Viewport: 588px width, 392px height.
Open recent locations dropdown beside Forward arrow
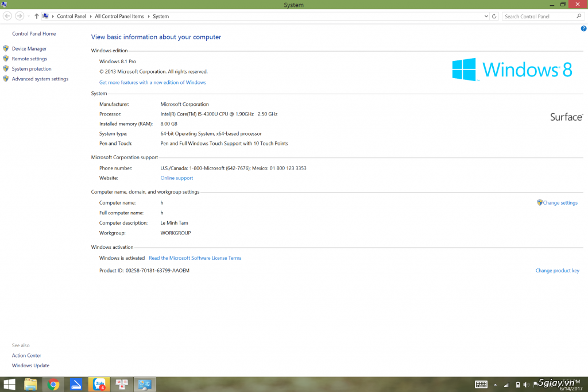29,16
